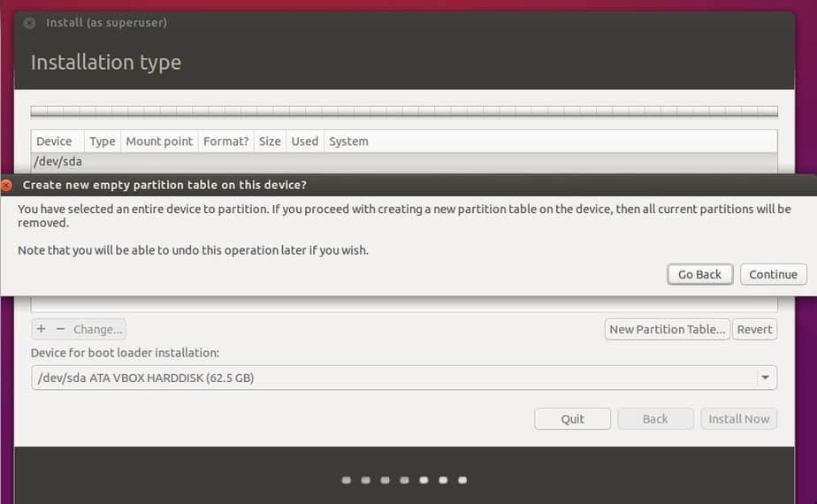Click the minus icon to remove partition
The width and height of the screenshot is (817, 504).
pos(60,329)
